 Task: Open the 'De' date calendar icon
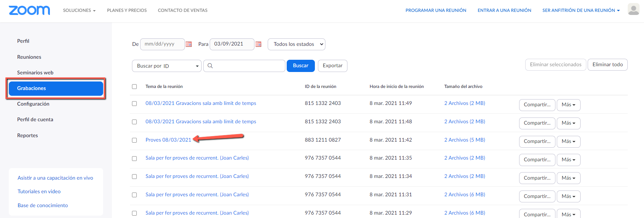189,44
